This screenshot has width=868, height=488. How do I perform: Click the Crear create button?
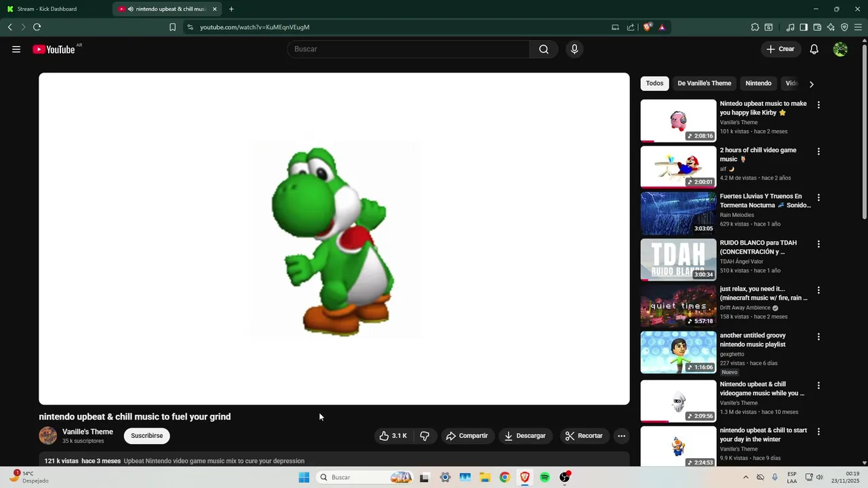[781, 49]
